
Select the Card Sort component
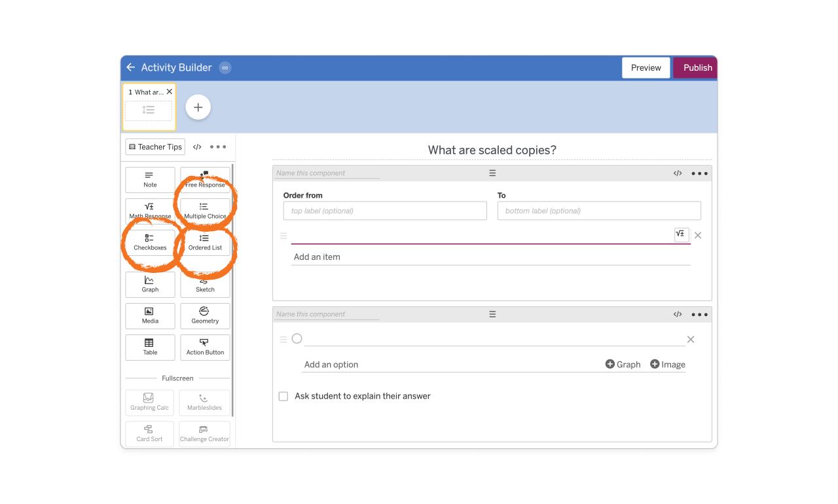(149, 434)
